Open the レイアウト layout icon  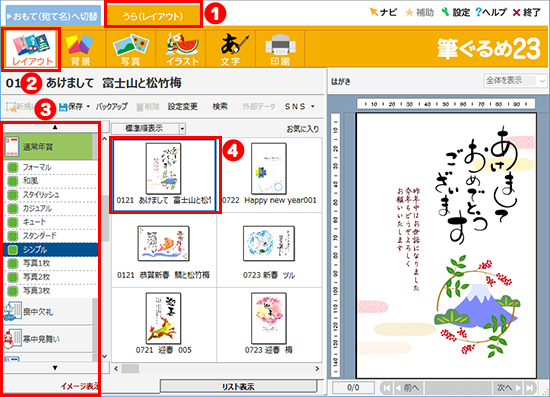31,49
